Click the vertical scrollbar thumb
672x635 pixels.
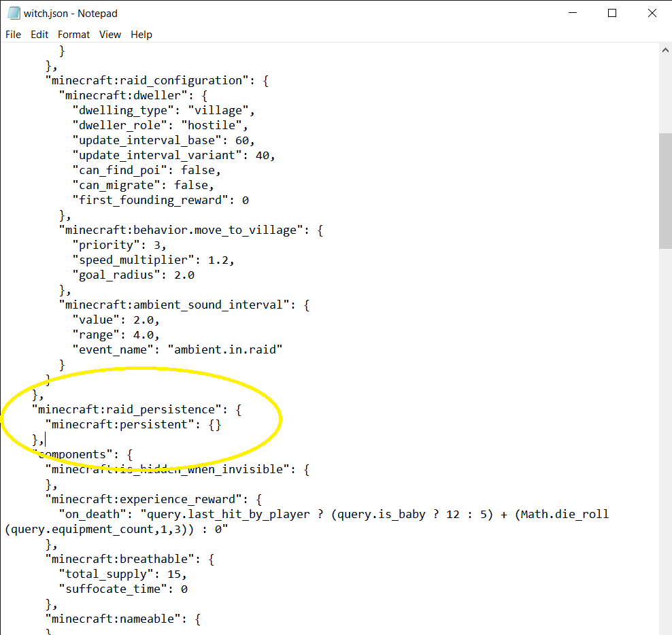point(665,191)
